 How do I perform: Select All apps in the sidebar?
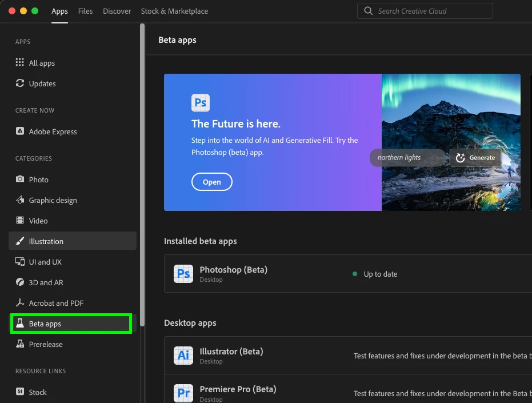pos(72,63)
